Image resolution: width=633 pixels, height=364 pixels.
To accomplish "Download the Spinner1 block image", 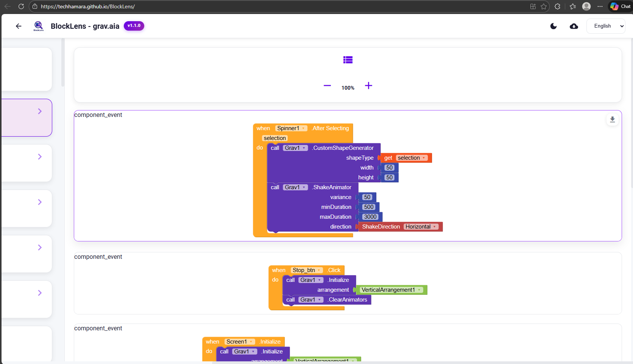I will tap(612, 120).
